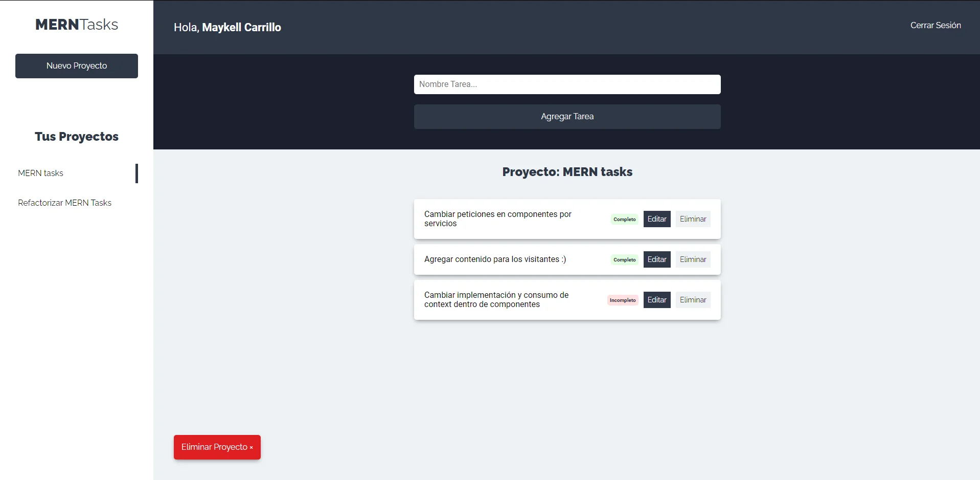Click the MERNTasks logo heading
980x480 pixels.
pos(77,25)
